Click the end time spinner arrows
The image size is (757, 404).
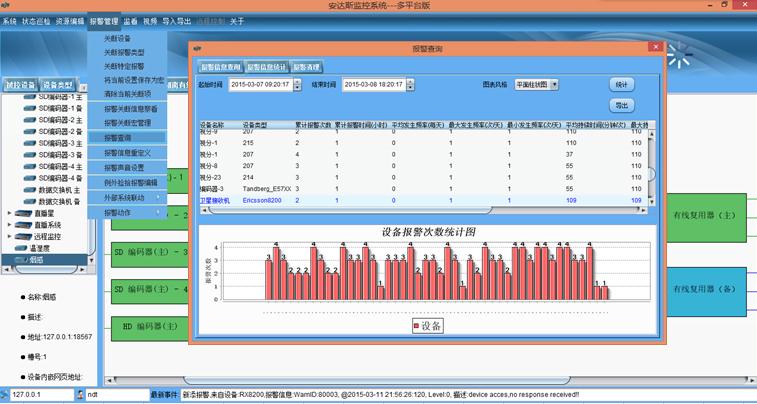(x=410, y=84)
